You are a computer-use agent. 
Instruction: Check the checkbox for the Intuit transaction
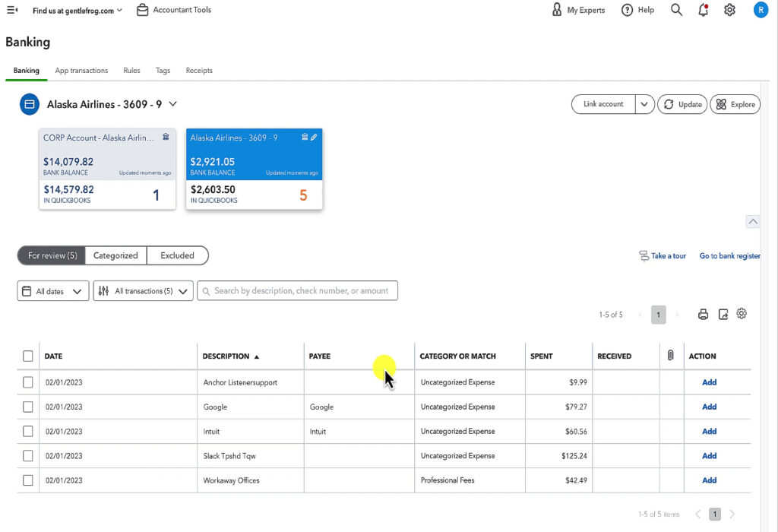[27, 431]
